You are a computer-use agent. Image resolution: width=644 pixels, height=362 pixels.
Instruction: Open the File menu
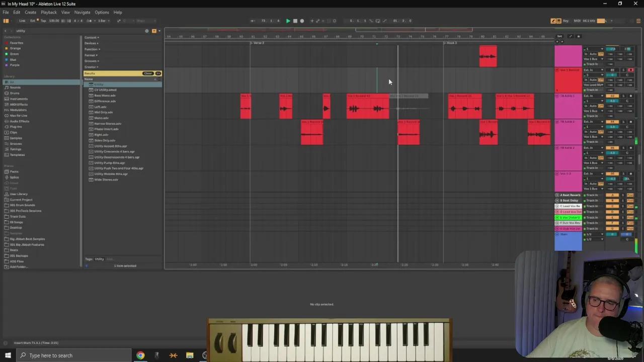click(x=6, y=12)
